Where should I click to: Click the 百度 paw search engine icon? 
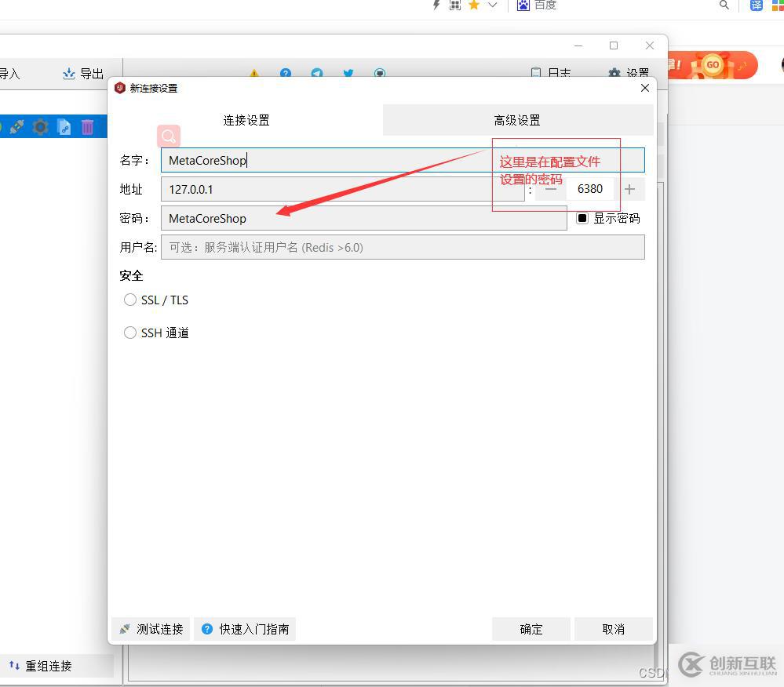pyautogui.click(x=523, y=5)
